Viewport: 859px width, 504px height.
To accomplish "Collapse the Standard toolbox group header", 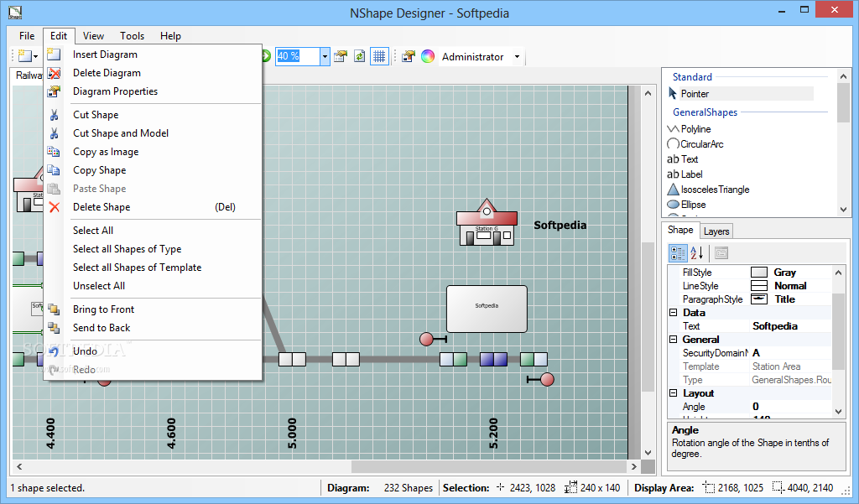I will pos(692,77).
